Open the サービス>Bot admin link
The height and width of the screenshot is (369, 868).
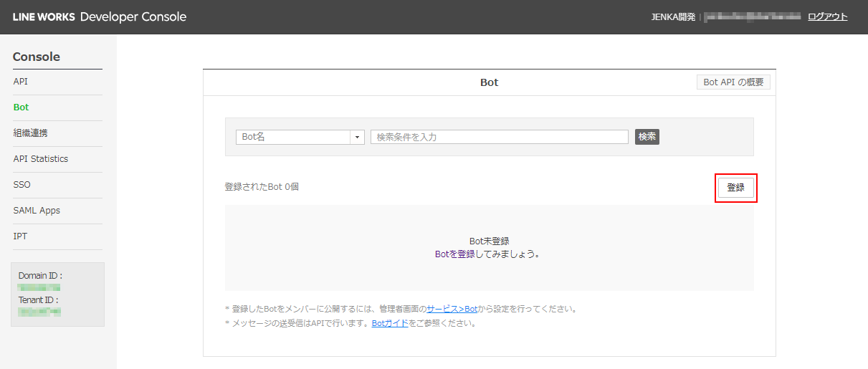click(x=452, y=309)
